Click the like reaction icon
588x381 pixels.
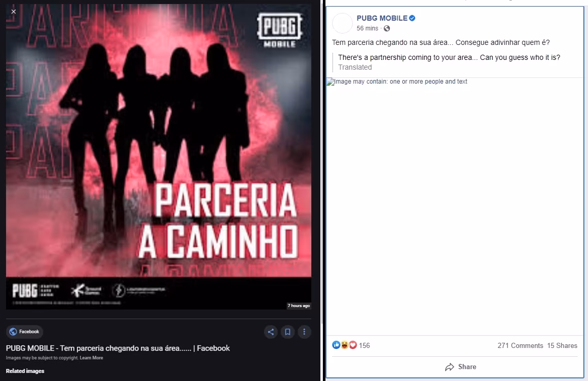coord(336,345)
